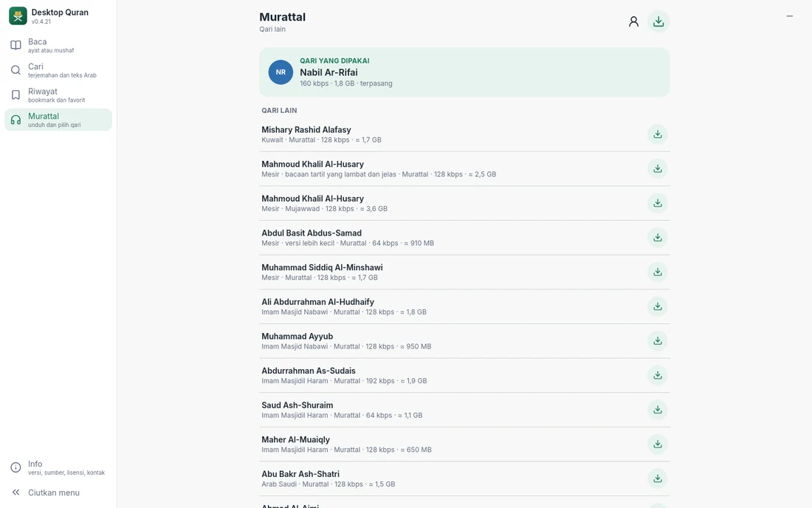Go to the Cari search section

tap(58, 70)
